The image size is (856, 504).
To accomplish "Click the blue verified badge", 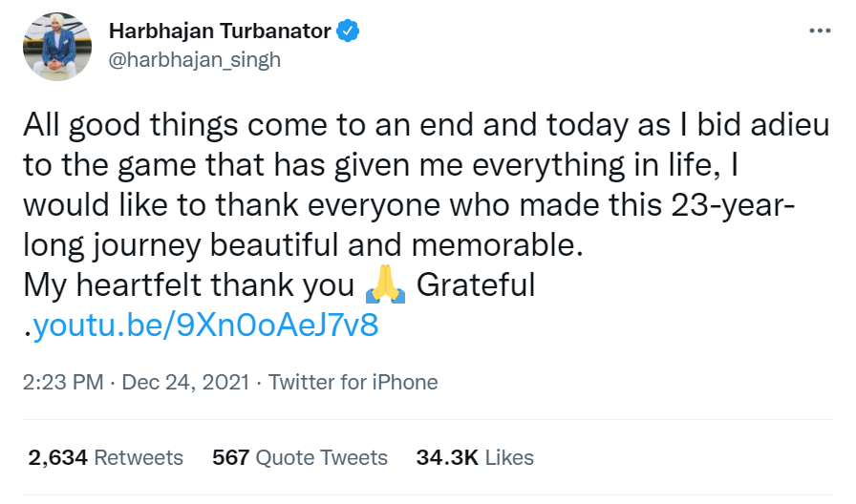I will click(350, 31).
